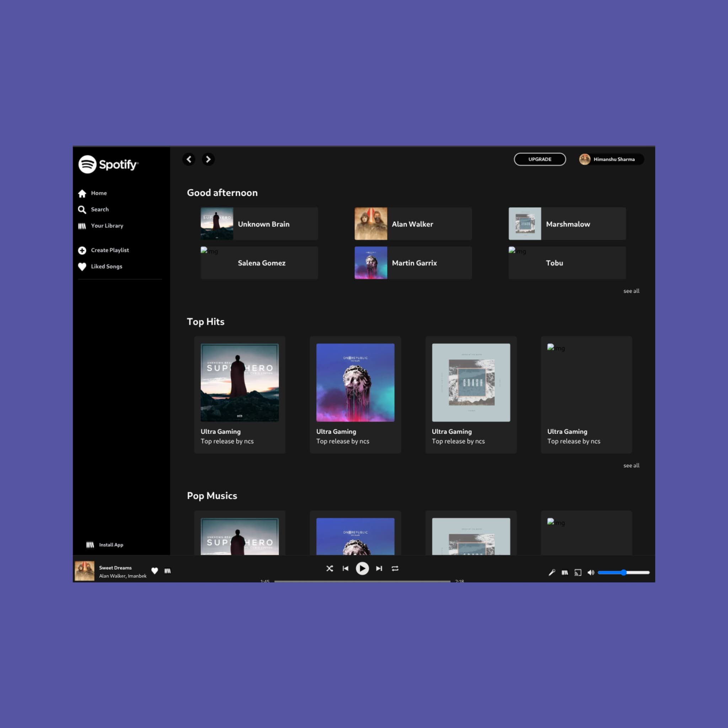Click the cast to device icon
This screenshot has height=728, width=728.
(x=578, y=572)
